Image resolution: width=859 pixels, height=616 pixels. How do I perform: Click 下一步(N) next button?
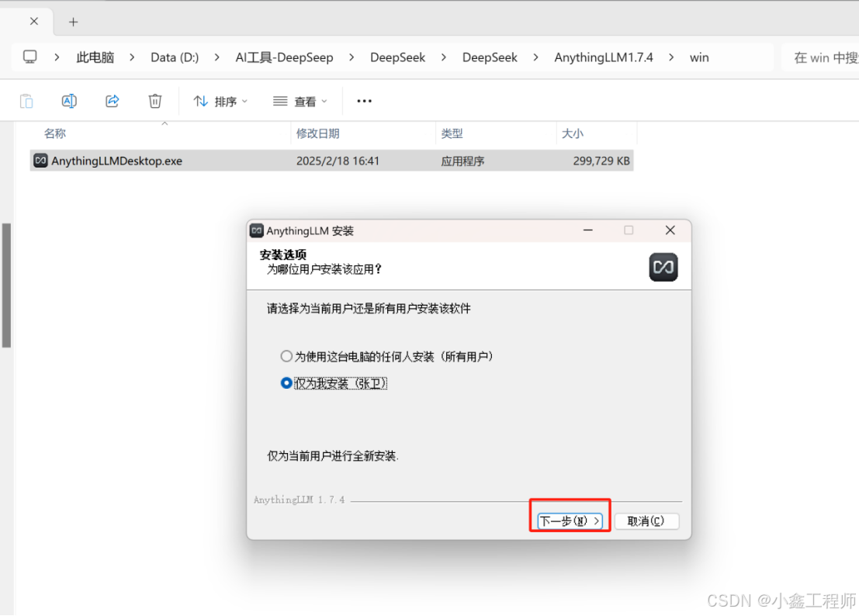(x=570, y=521)
